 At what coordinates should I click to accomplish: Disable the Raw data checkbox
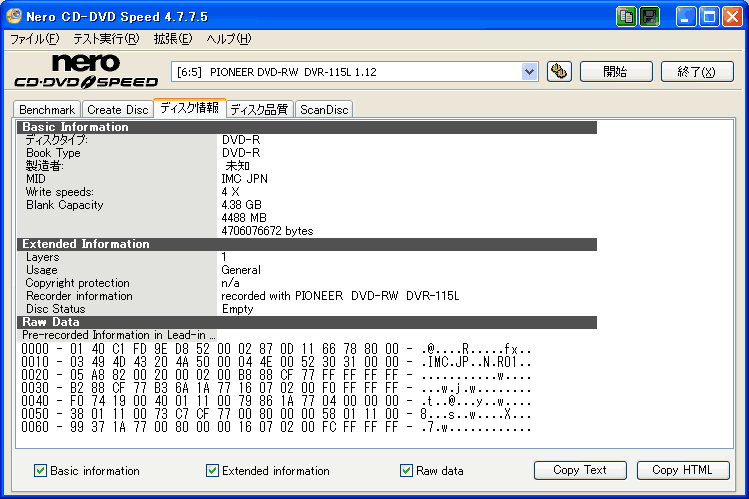(407, 470)
